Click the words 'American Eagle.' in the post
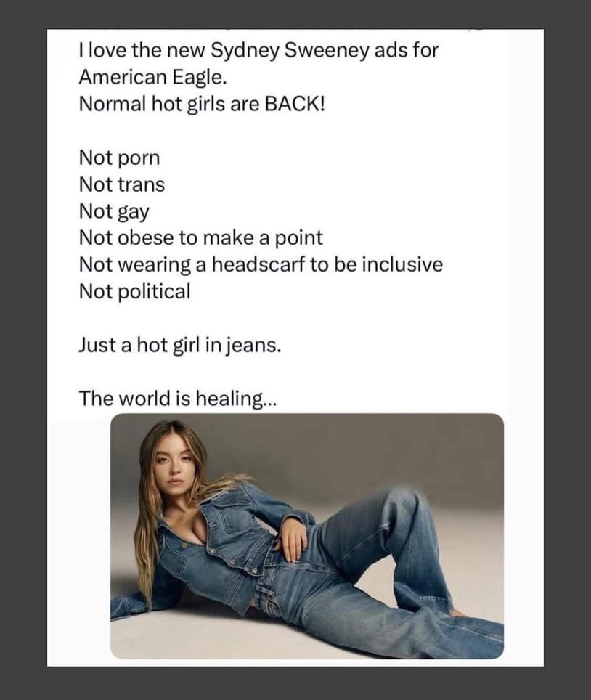The image size is (591, 700). tap(153, 77)
